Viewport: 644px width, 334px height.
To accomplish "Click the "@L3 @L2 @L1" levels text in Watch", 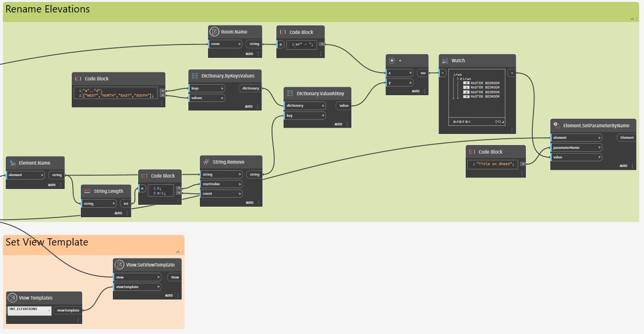I will (x=462, y=122).
